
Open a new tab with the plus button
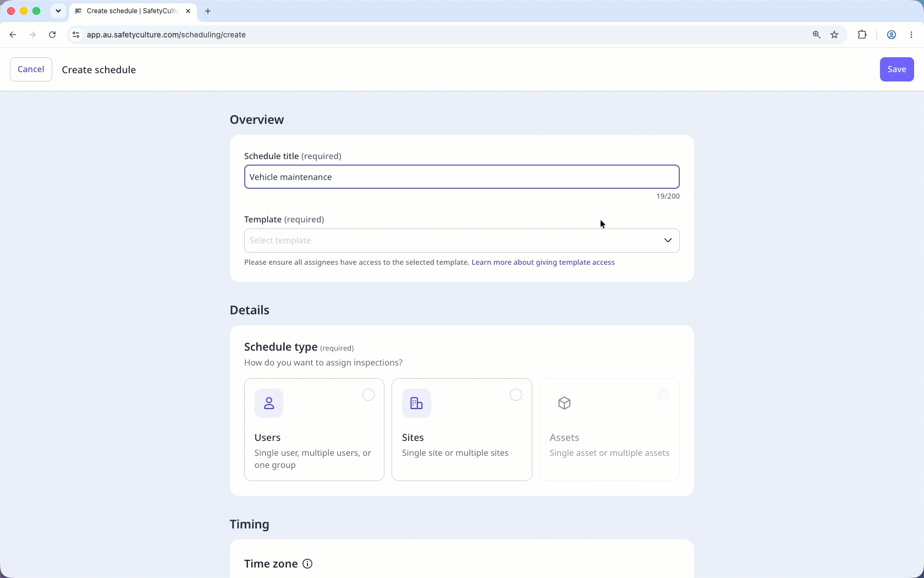pos(208,11)
